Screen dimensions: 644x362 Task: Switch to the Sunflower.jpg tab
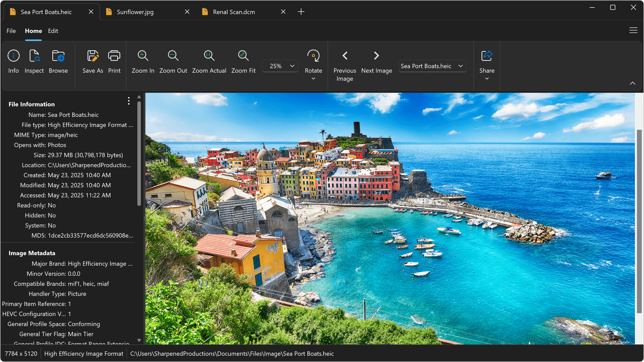pyautogui.click(x=135, y=12)
